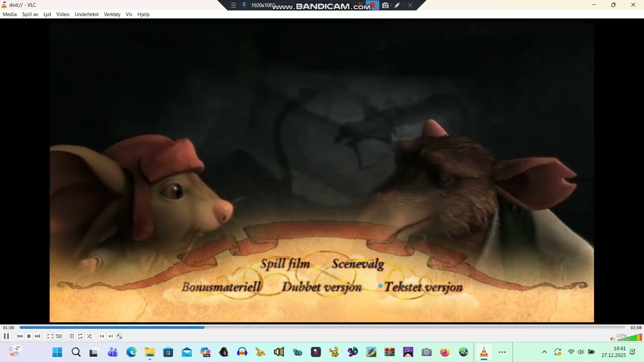The width and height of the screenshot is (644, 362).
Task: Toggle fullscreen video mode
Action: coord(50,336)
